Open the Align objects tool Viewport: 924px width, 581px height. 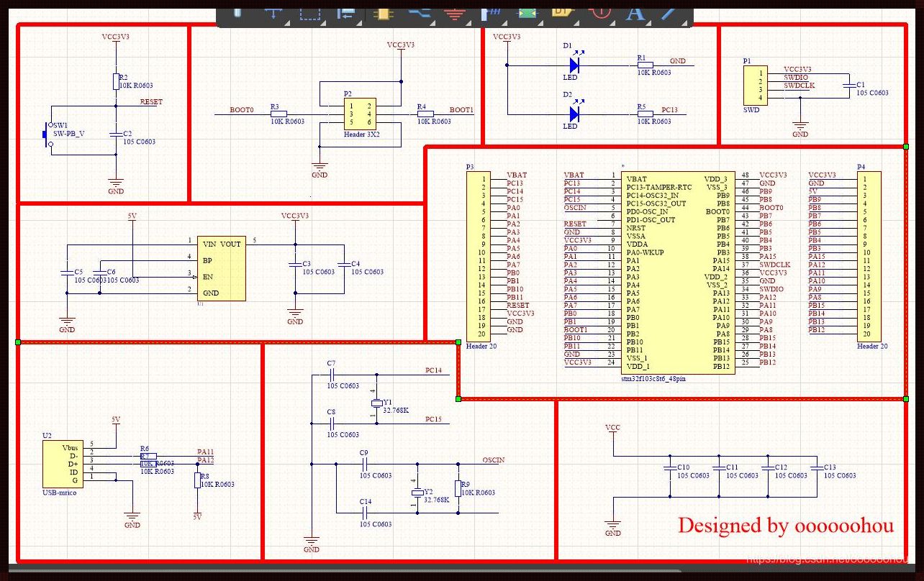click(x=347, y=14)
